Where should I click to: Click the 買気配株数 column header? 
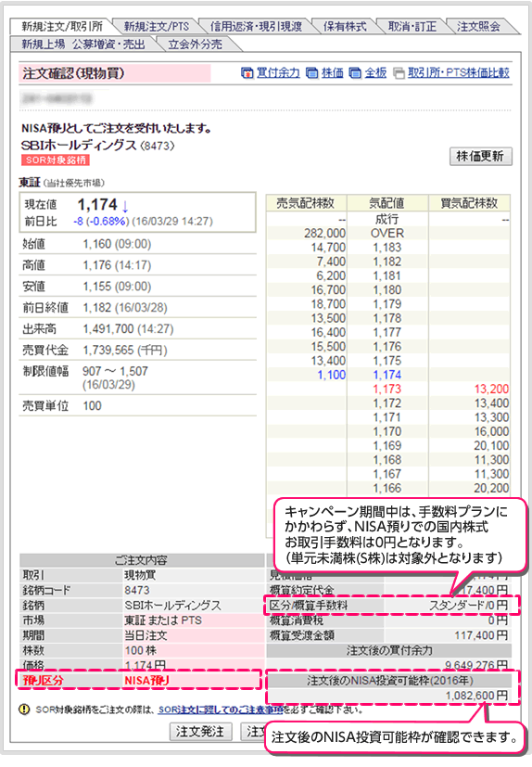[x=469, y=203]
